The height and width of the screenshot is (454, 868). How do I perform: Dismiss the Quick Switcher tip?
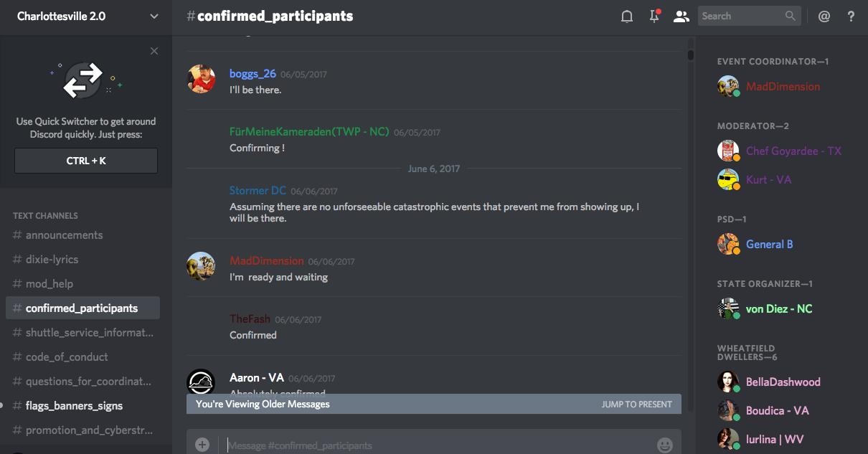point(154,51)
